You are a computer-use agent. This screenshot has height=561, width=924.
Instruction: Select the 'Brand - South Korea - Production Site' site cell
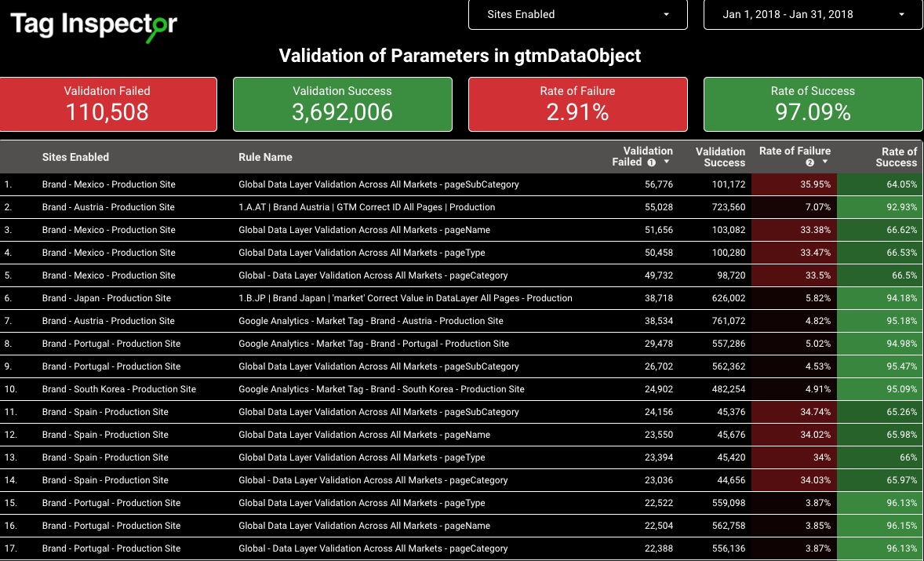click(x=119, y=389)
